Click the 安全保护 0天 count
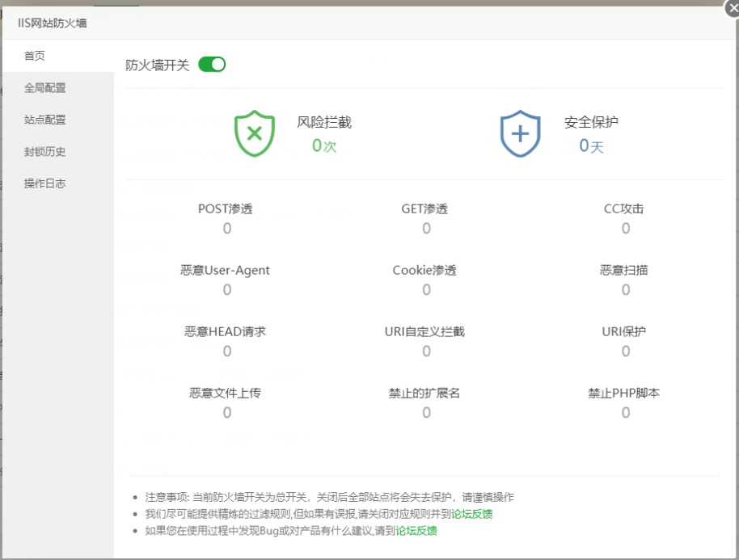Viewport: 739px width, 560px height. point(592,145)
